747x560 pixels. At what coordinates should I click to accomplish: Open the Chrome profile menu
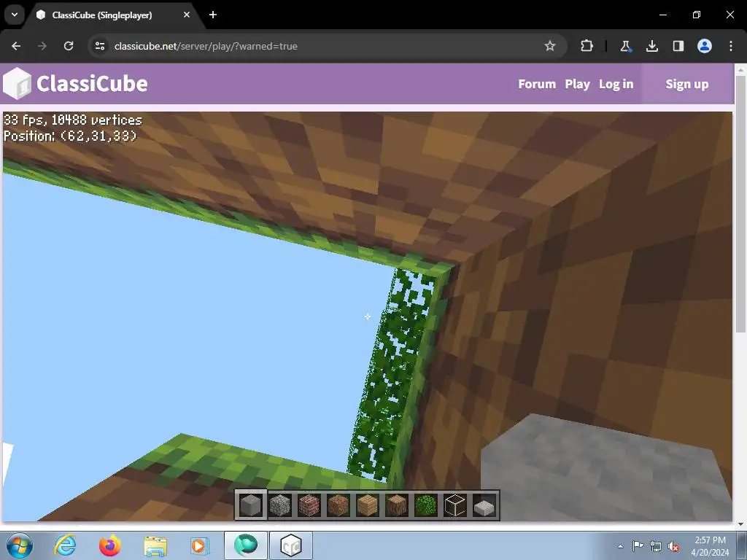(705, 46)
